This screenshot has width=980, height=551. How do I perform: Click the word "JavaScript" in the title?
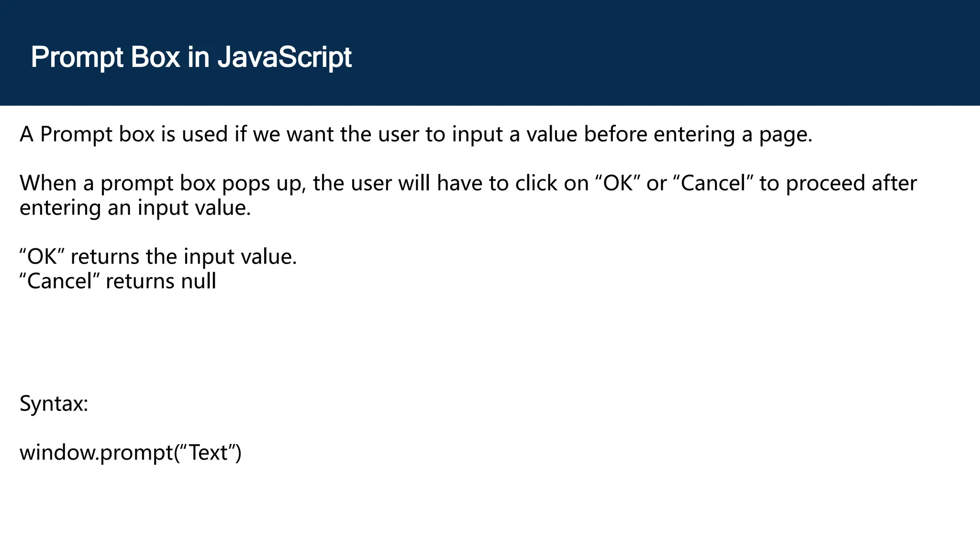(284, 57)
